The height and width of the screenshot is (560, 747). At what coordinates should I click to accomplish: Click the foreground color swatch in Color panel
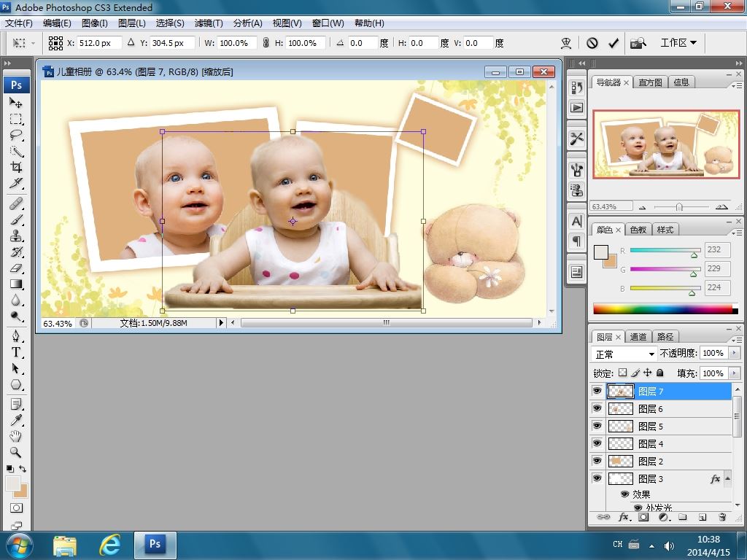[600, 252]
